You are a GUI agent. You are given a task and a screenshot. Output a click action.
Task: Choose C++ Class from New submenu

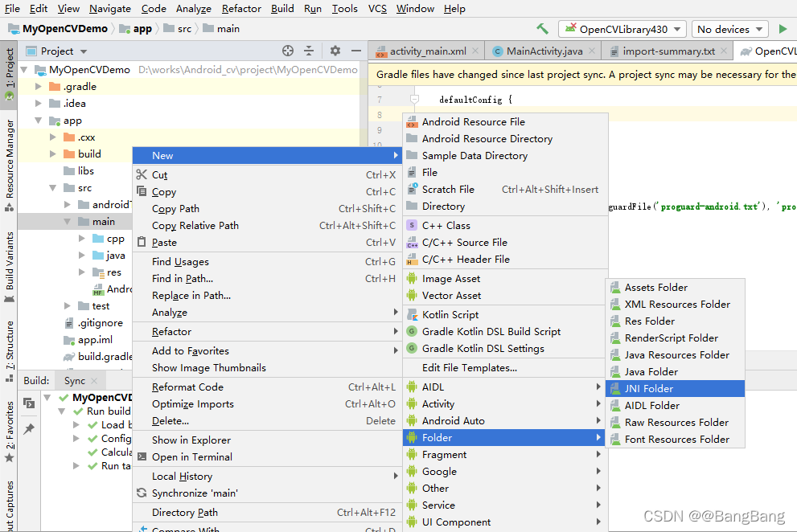click(x=505, y=225)
